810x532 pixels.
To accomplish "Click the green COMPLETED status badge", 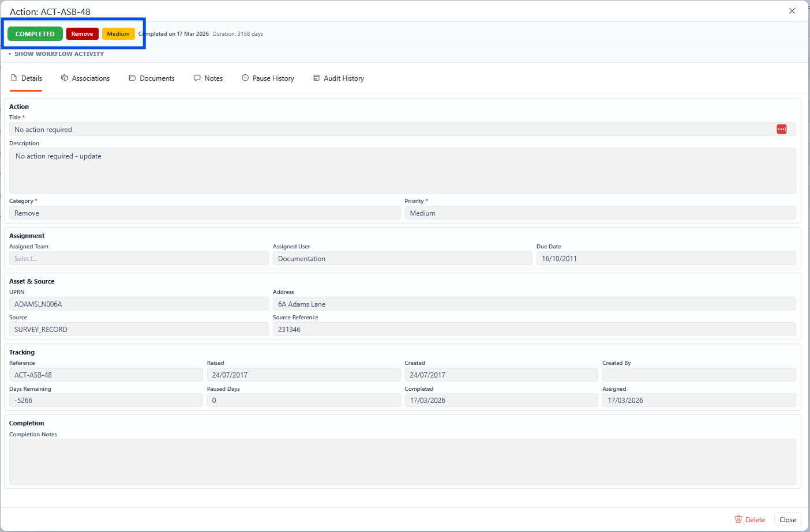I will (x=35, y=34).
